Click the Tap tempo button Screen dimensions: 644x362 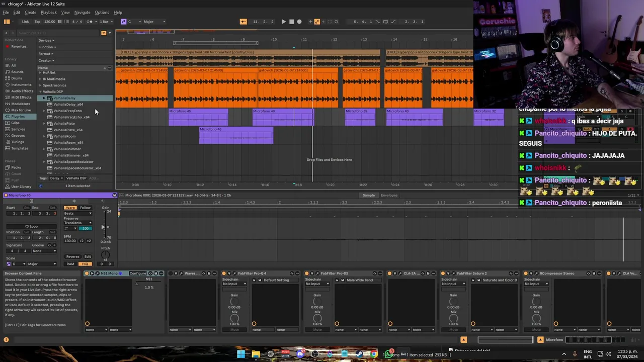coord(37,22)
